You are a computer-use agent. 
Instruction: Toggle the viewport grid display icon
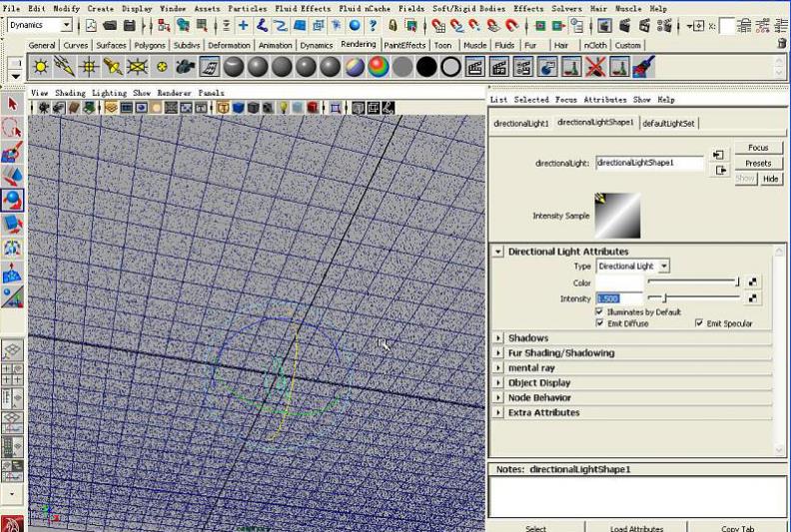click(111, 108)
